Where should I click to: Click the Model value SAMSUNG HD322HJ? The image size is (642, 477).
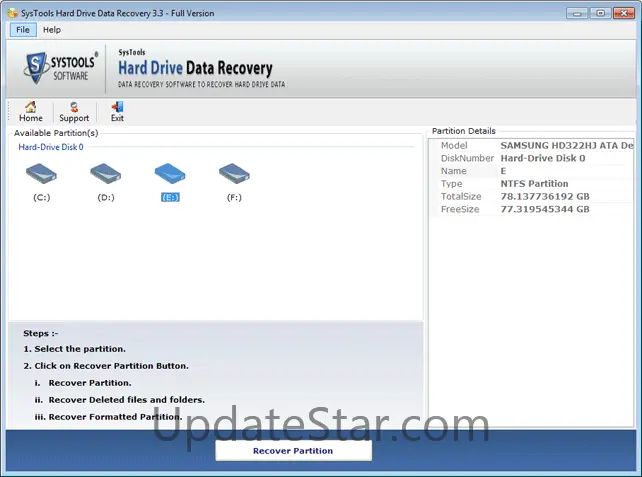(x=567, y=145)
